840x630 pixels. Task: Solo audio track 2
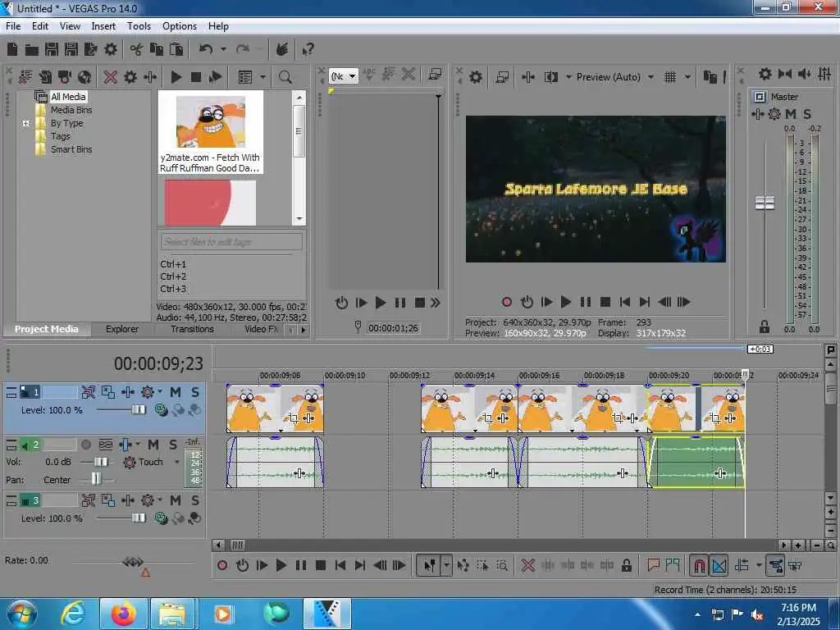coord(173,444)
